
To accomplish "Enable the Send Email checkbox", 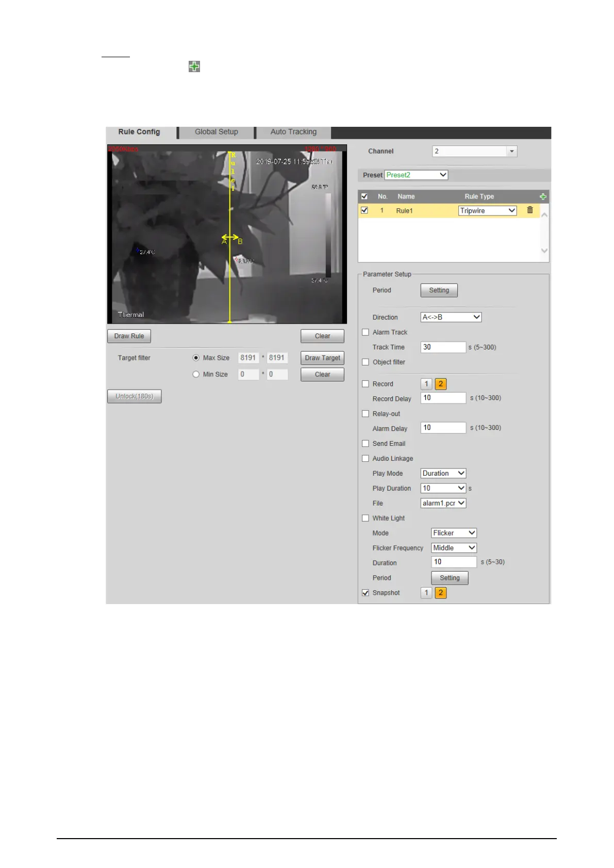I will pyautogui.click(x=366, y=444).
